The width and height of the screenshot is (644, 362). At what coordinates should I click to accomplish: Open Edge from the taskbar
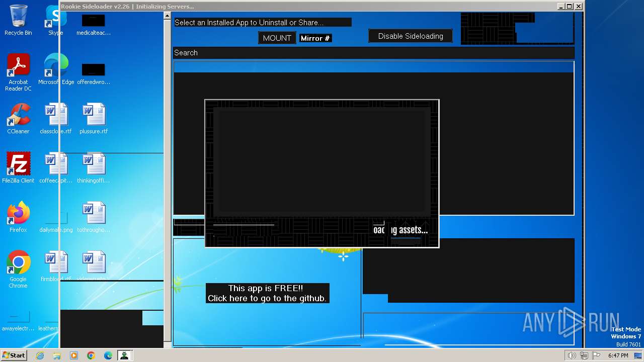[108, 355]
